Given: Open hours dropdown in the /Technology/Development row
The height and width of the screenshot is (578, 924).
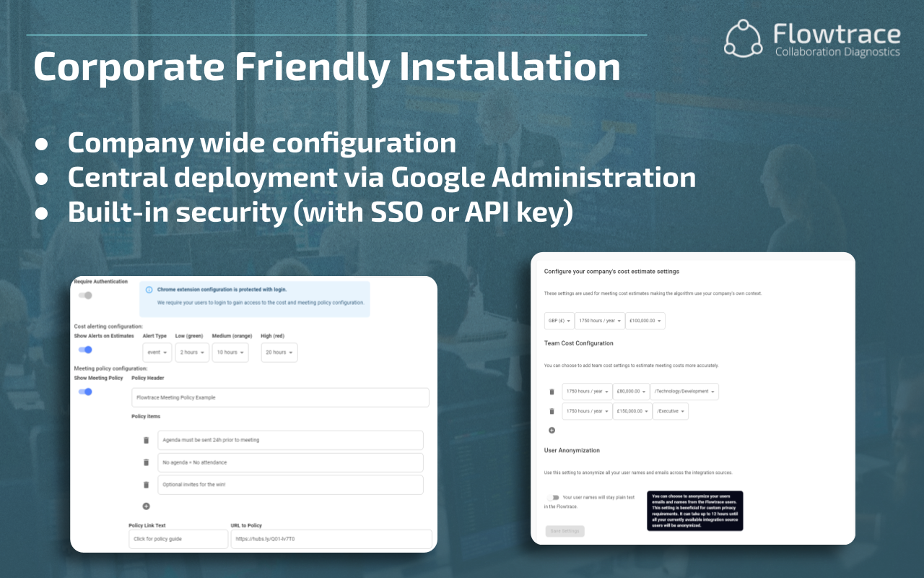Looking at the screenshot, I should tap(587, 392).
